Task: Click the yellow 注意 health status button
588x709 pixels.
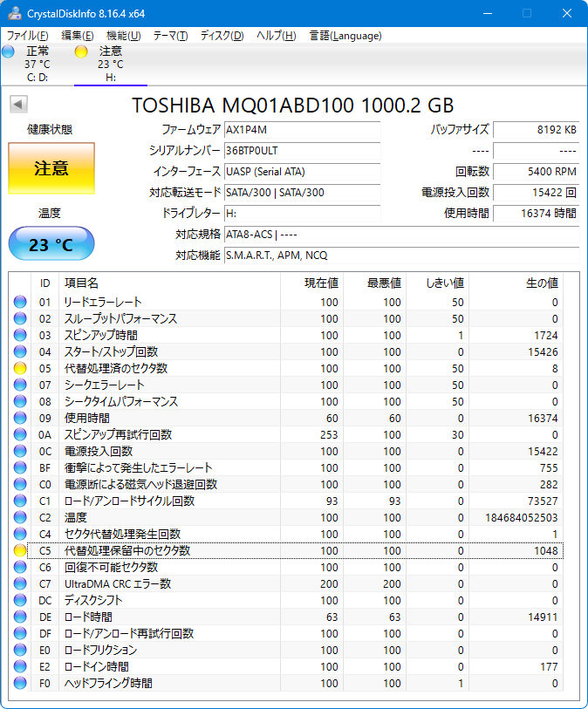Action: [51, 168]
